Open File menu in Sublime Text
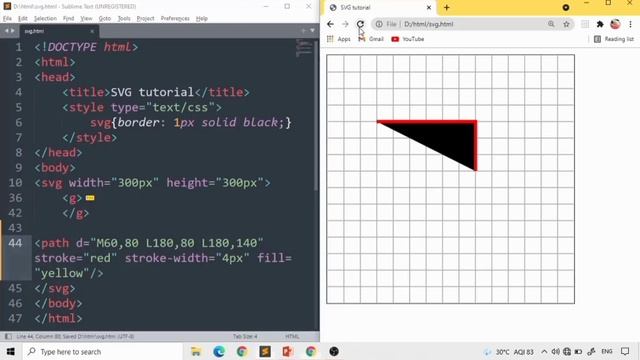The width and height of the screenshot is (640, 360). click(x=7, y=18)
